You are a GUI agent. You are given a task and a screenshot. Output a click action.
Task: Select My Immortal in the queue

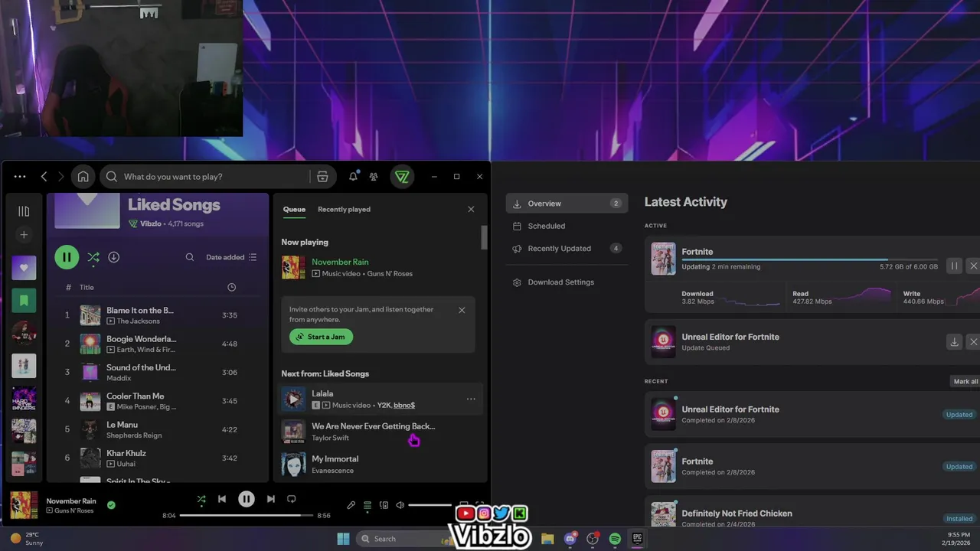[x=381, y=464]
